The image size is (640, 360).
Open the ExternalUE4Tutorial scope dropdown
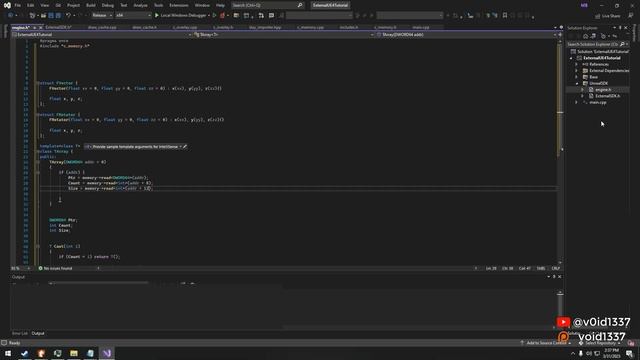coord(102,35)
